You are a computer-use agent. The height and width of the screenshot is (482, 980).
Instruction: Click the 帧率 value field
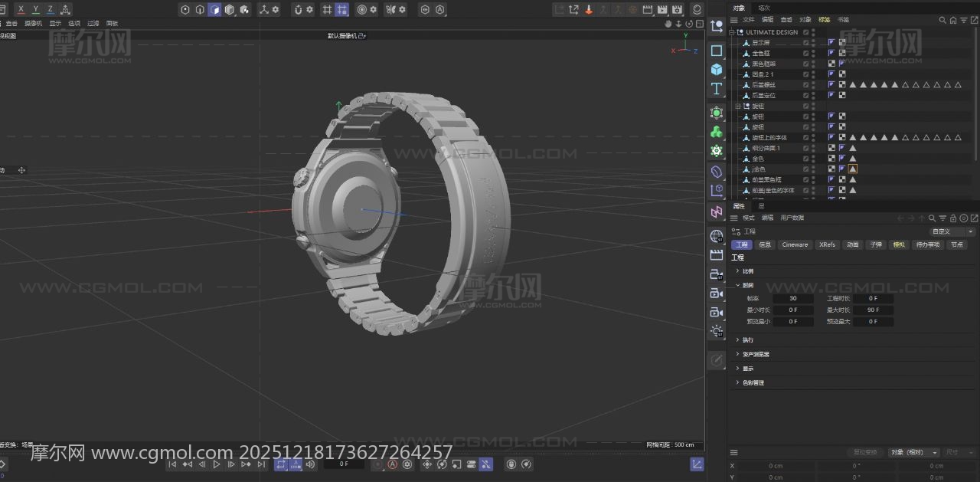[x=792, y=299]
